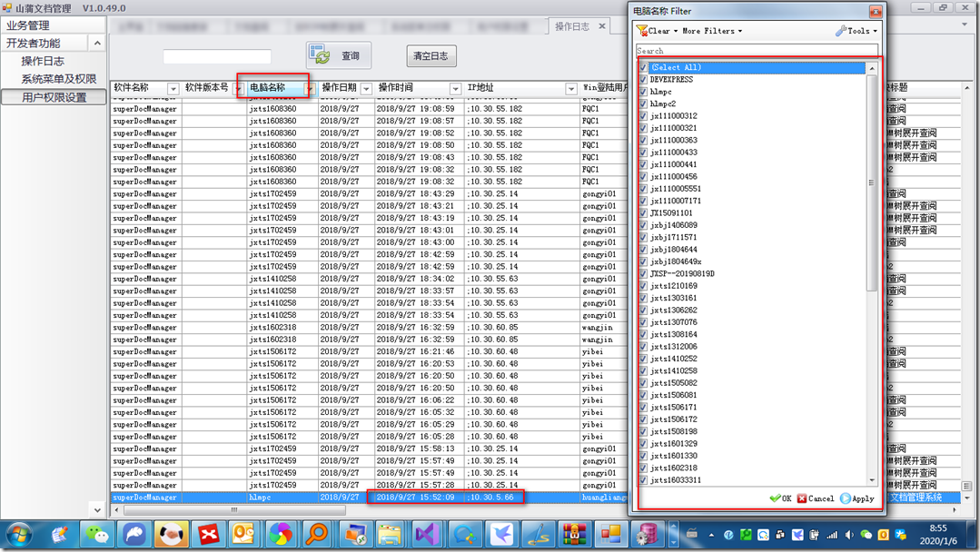Open the 电脑名称 column filter dropdown

point(308,89)
